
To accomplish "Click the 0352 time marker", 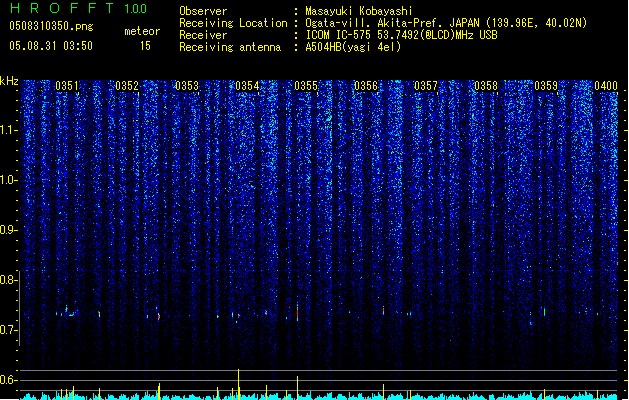I will point(127,86).
